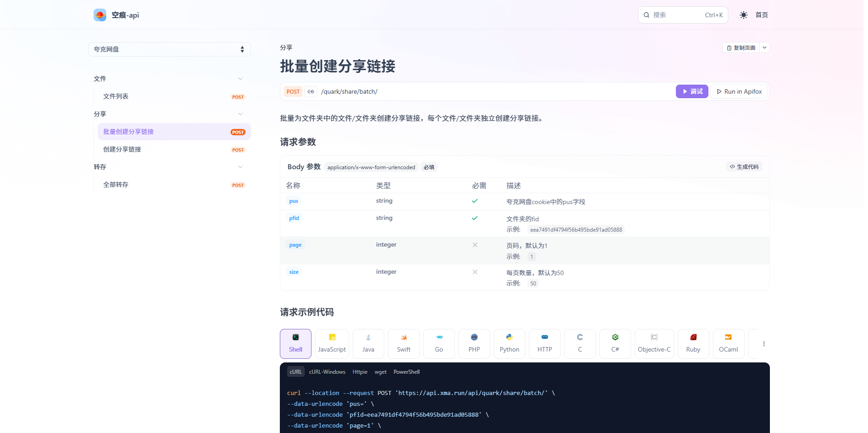Screen dimensions: 868x433
Task: Collapse the 文件 sidebar section
Action: [x=240, y=78]
